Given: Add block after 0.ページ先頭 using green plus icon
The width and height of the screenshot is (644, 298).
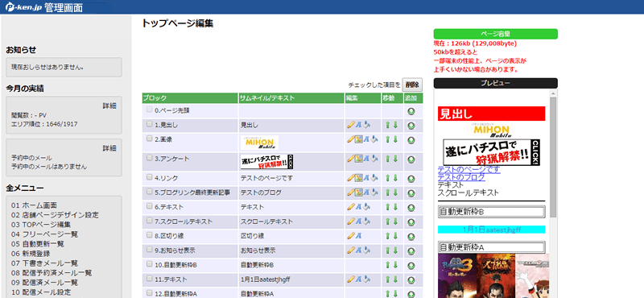Looking at the screenshot, I should [x=411, y=111].
